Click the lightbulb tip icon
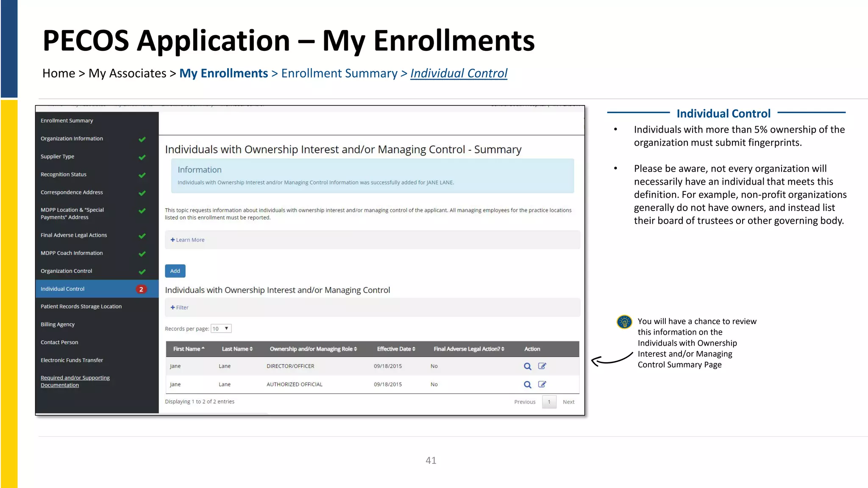Screen dimensions: 868x488 (624, 322)
